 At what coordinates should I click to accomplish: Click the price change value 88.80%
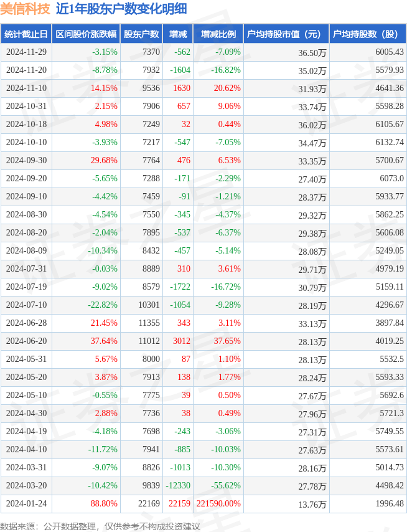pos(104,503)
